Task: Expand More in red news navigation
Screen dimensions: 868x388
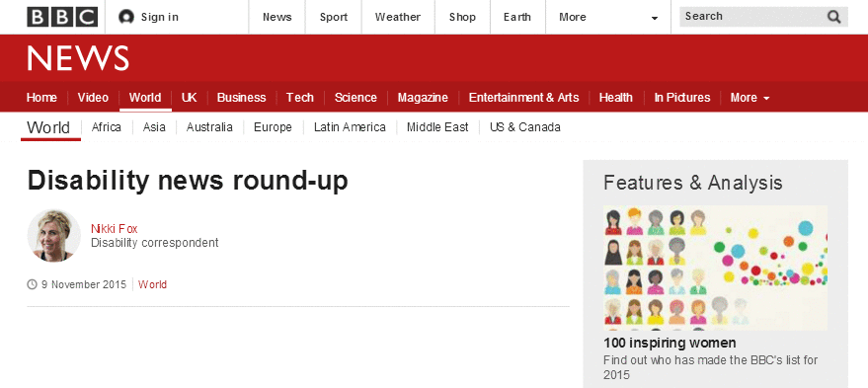Action: [750, 98]
